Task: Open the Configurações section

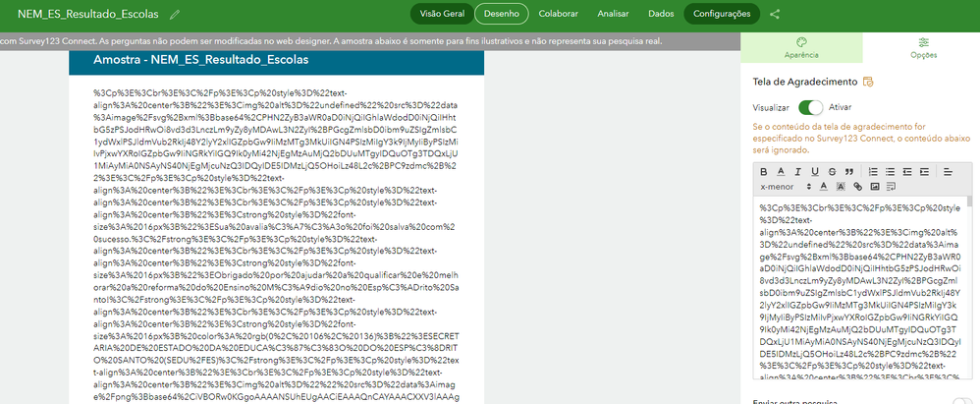Action: (x=722, y=14)
